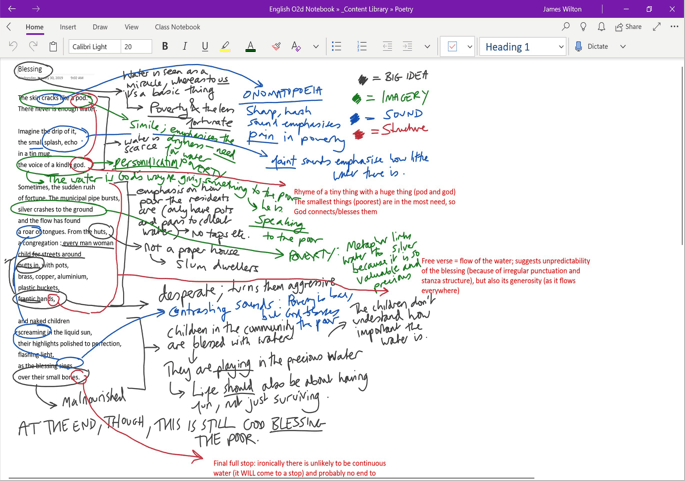Start Dictate voice input
Viewport: 685px width, 481px height.
coord(594,47)
